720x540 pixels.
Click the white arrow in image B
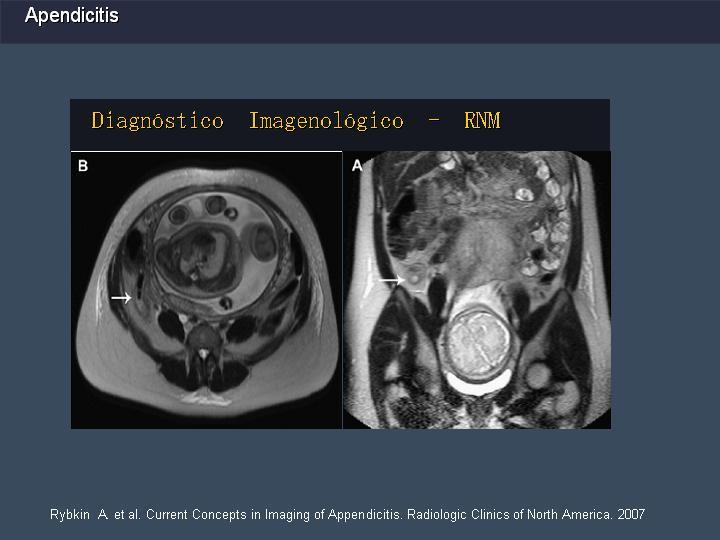tap(121, 298)
